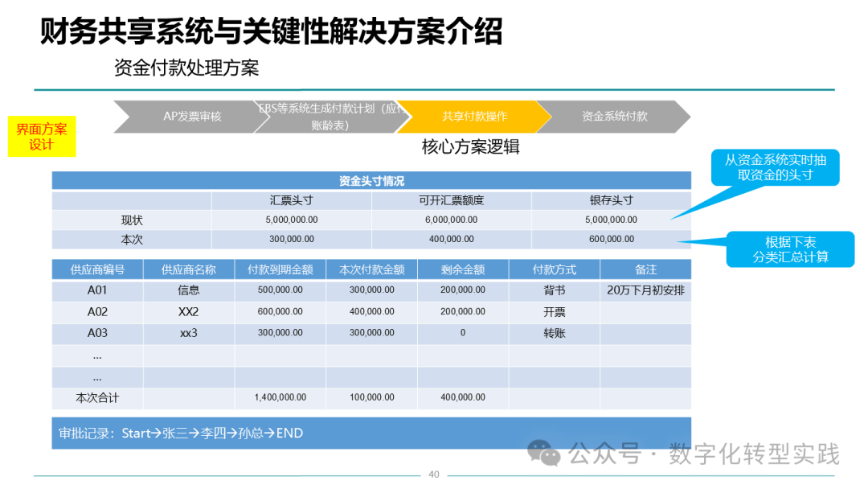Click the 本次合计 row label
The image size is (868, 489).
point(97,397)
